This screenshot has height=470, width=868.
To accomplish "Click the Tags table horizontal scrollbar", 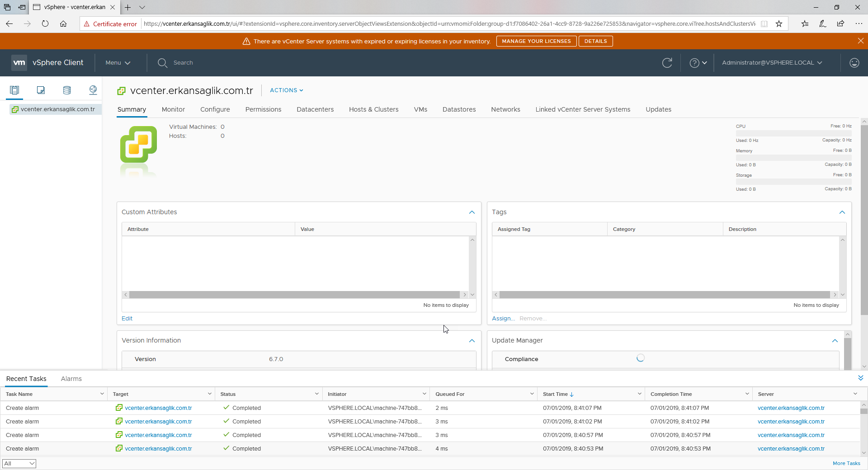I will click(x=665, y=295).
